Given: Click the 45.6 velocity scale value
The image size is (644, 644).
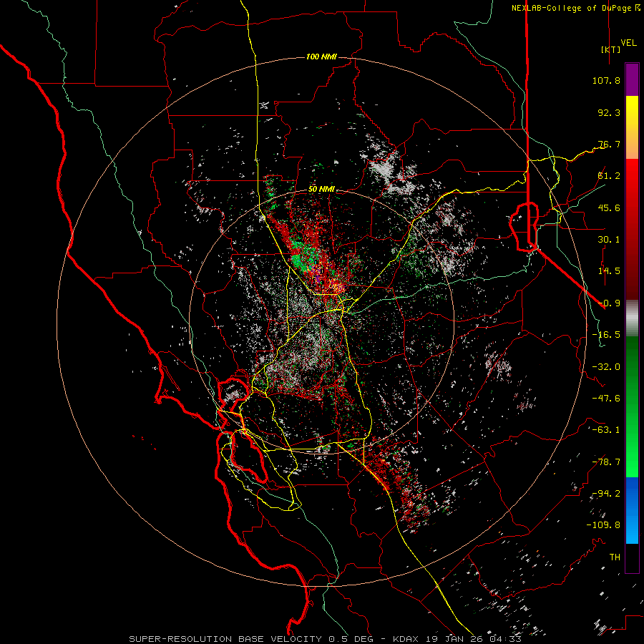Looking at the screenshot, I should click(x=609, y=208).
